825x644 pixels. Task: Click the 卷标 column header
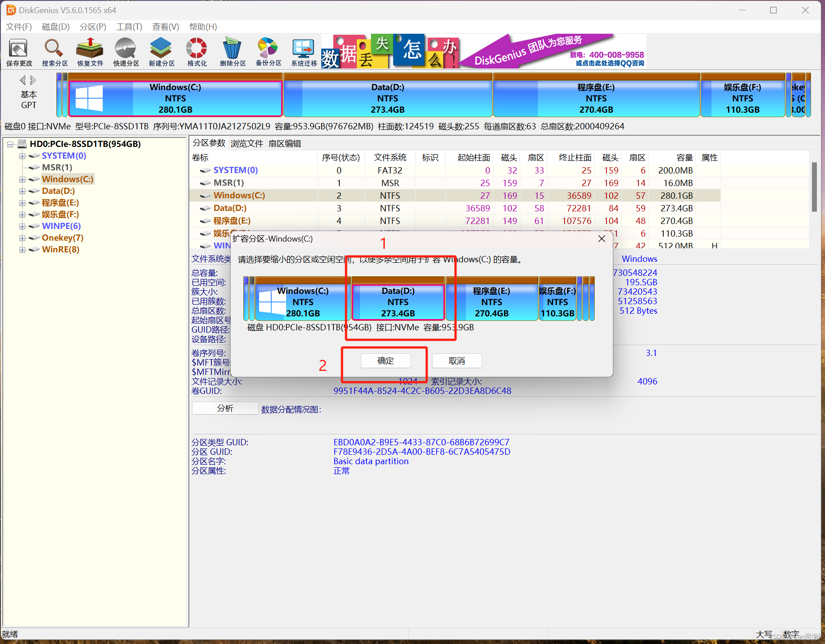coord(254,157)
